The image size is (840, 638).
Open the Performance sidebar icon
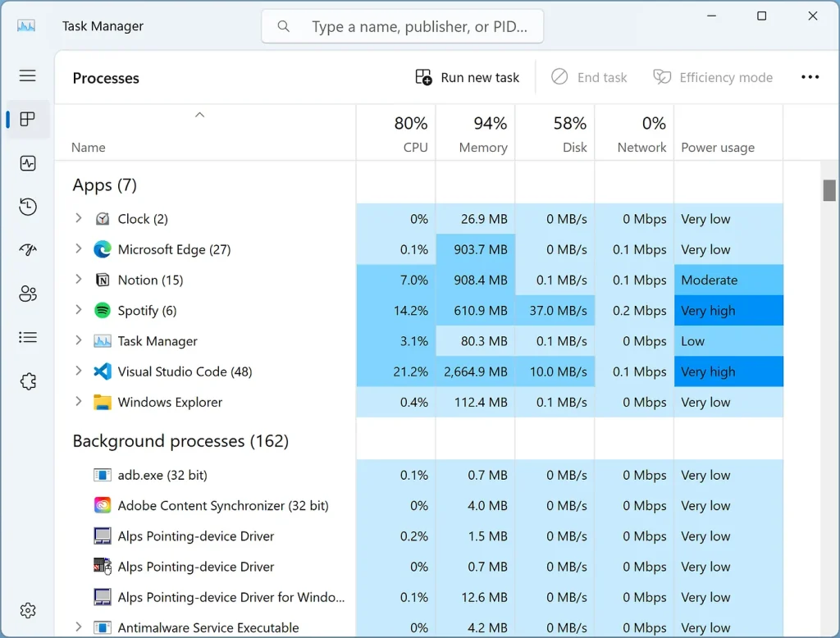27,163
